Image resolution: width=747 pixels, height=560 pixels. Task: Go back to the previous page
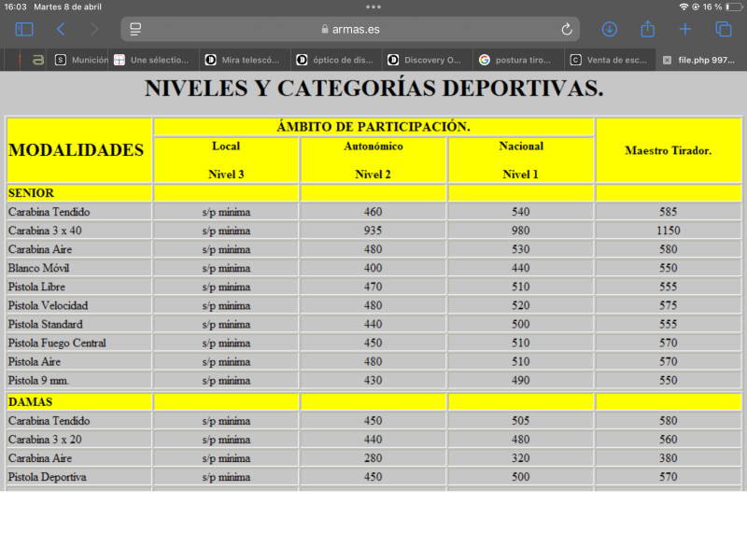click(61, 29)
